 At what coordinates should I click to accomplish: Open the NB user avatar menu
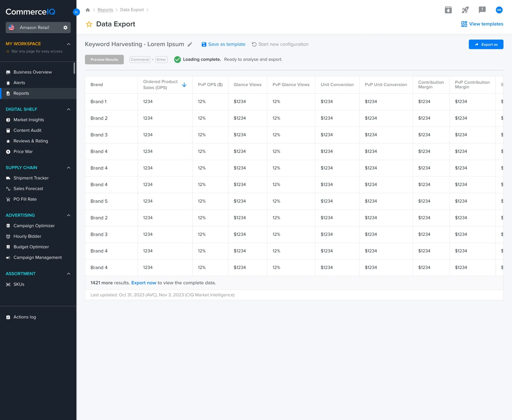(x=499, y=10)
